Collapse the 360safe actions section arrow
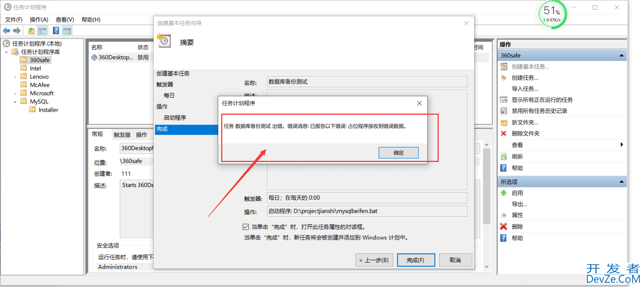The image size is (644, 287). [621, 55]
